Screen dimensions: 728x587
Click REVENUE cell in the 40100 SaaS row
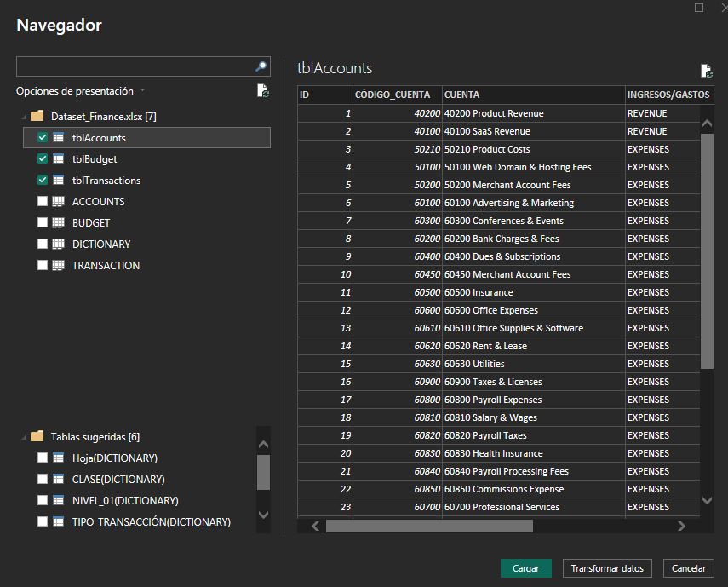662,131
